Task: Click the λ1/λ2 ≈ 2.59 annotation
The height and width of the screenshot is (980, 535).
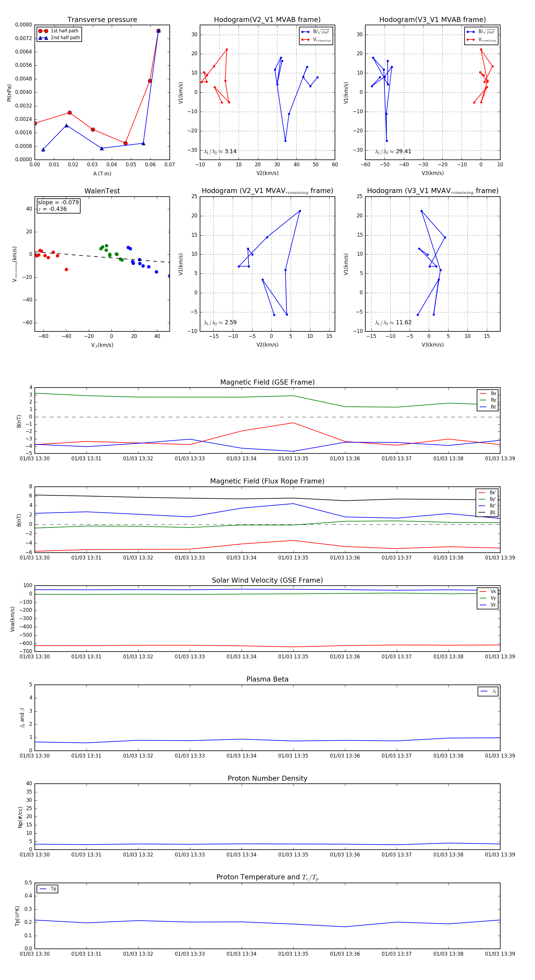Action: pyautogui.click(x=220, y=323)
